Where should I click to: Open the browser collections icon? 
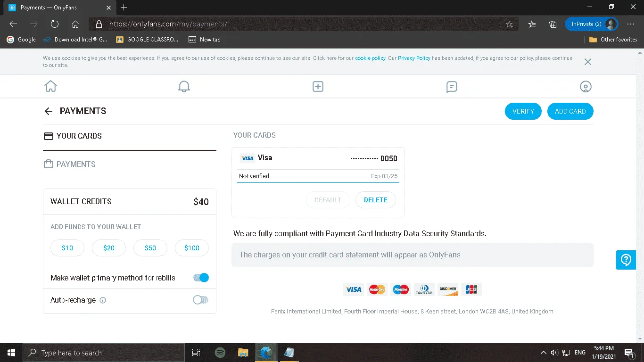tap(553, 24)
